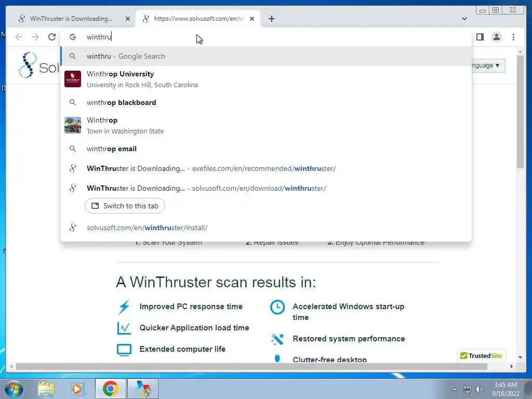Open Windows Media Player from taskbar

tap(77, 389)
